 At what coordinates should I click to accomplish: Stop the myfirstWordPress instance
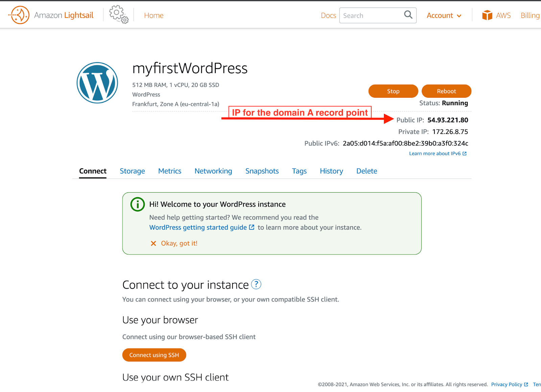(x=393, y=91)
